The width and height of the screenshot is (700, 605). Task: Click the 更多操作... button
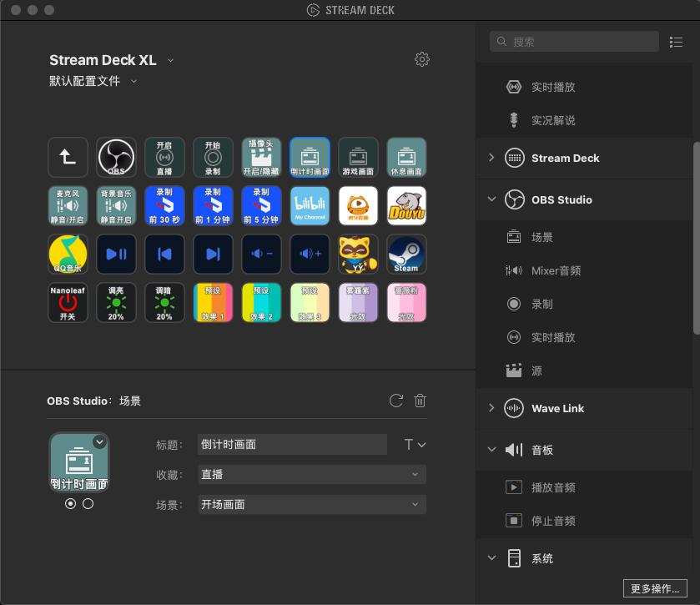655,588
